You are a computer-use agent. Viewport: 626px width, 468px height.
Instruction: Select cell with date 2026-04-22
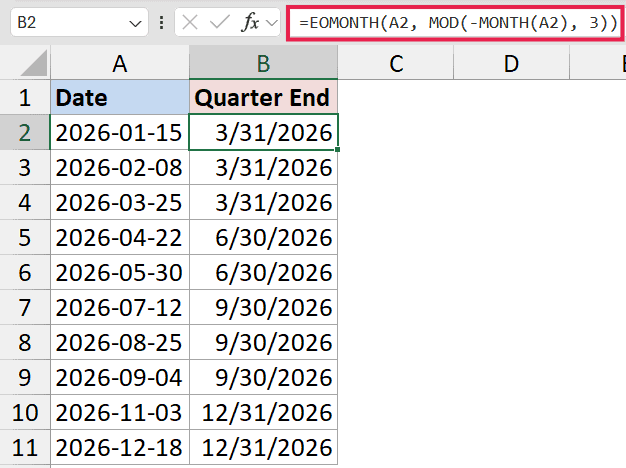(120, 237)
